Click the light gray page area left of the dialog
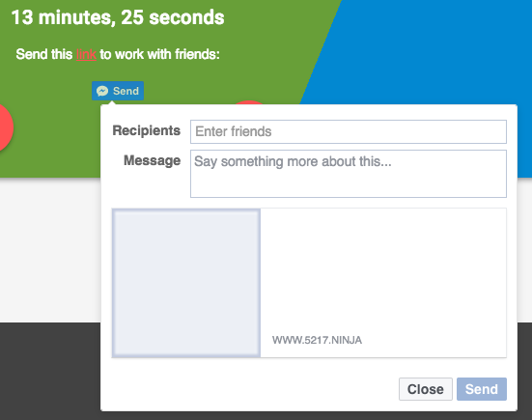 click(x=50, y=250)
